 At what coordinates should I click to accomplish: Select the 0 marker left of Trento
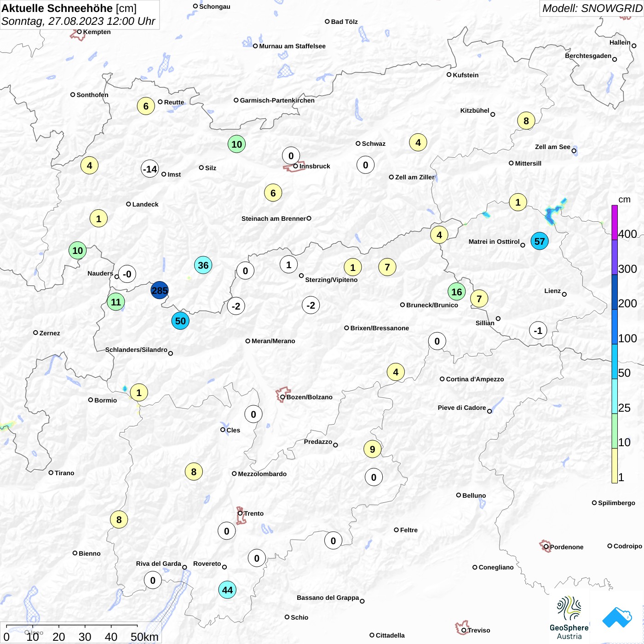point(226,531)
